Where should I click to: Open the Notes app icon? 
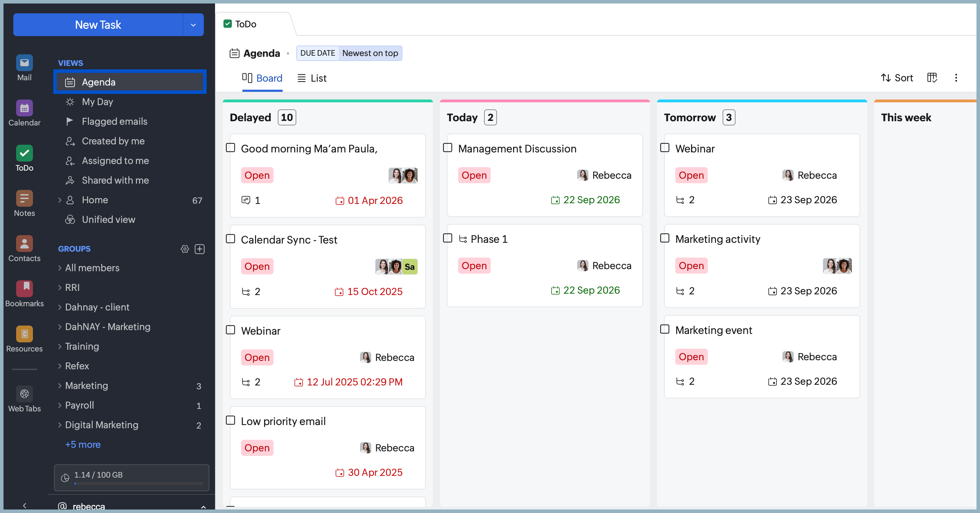(x=25, y=199)
